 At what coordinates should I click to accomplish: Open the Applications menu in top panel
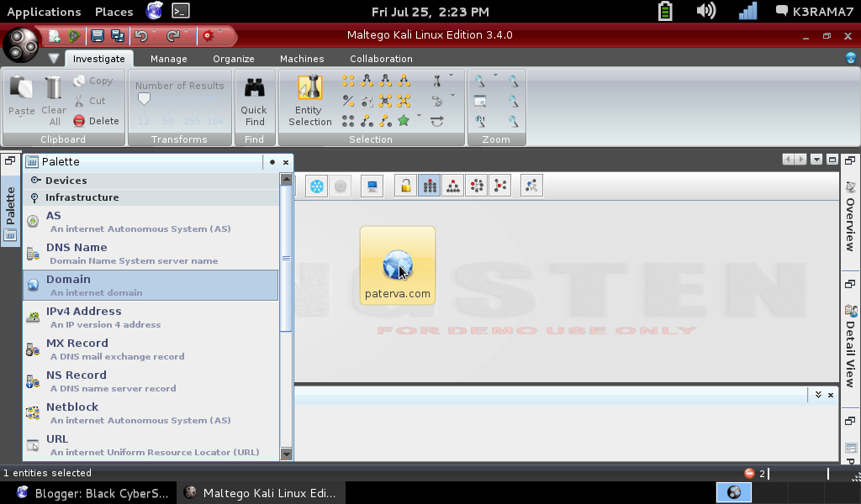coord(44,12)
